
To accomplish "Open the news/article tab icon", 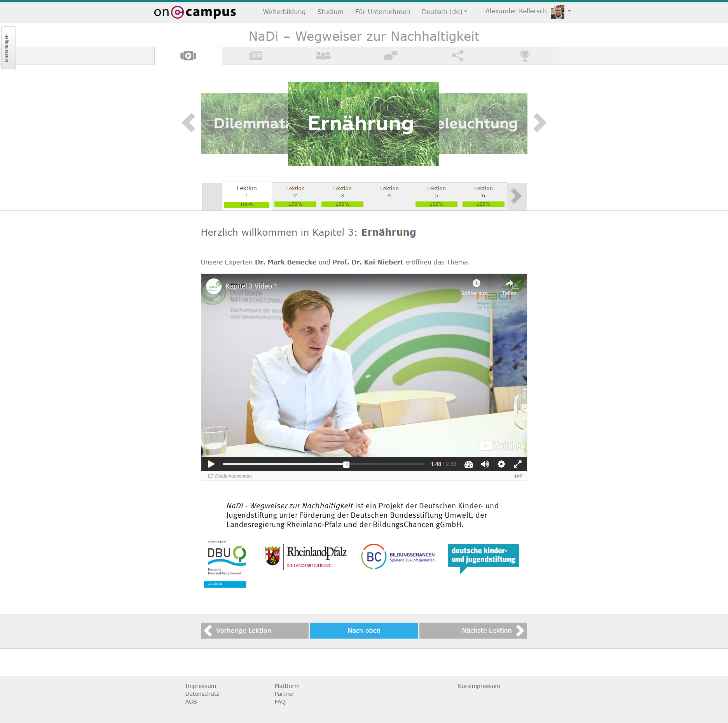I will point(256,56).
